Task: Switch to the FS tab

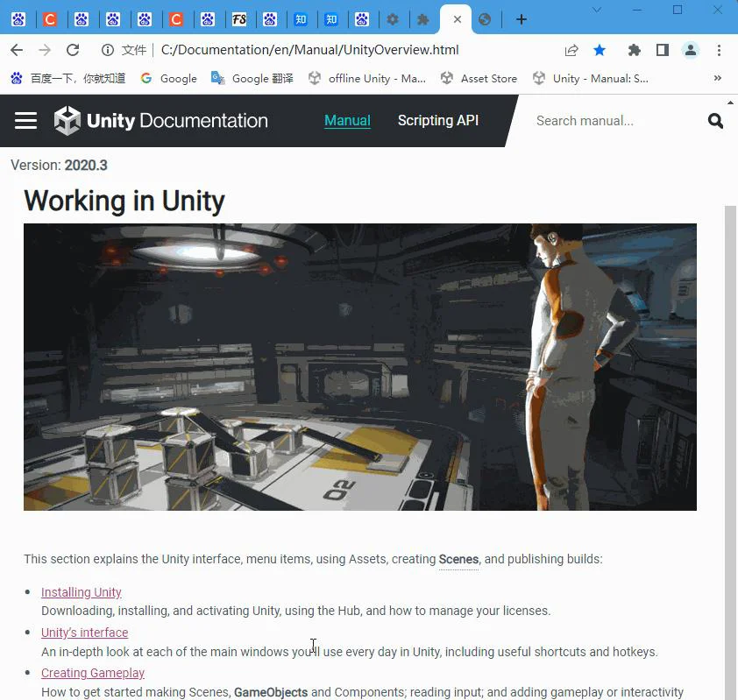Action: point(239,19)
